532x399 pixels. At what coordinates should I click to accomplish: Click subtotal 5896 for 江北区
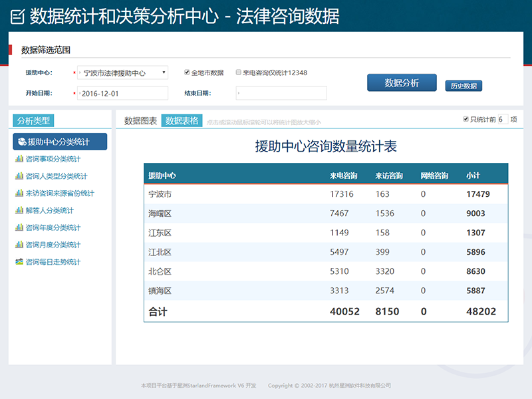coord(475,252)
